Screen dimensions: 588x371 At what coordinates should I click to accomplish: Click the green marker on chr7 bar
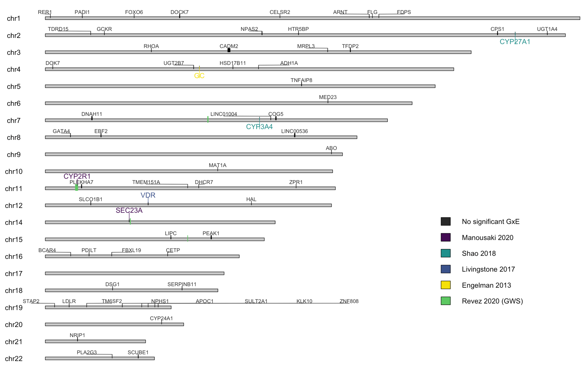tap(208, 120)
